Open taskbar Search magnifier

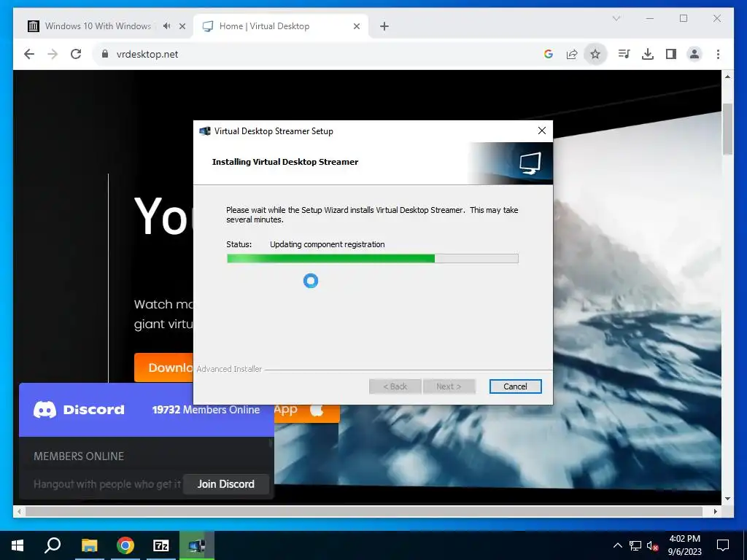(x=53, y=545)
